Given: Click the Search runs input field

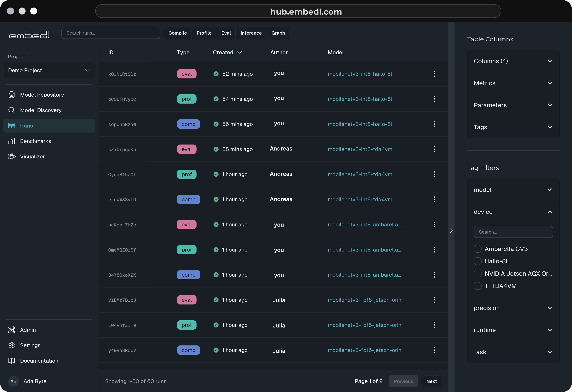Looking at the screenshot, I should coord(111,33).
